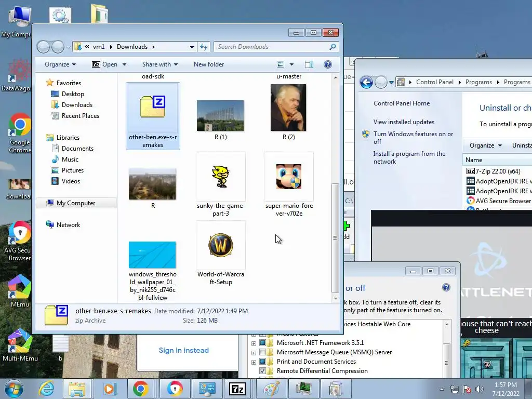Select super-mario-forever-v702e installer icon

click(289, 177)
